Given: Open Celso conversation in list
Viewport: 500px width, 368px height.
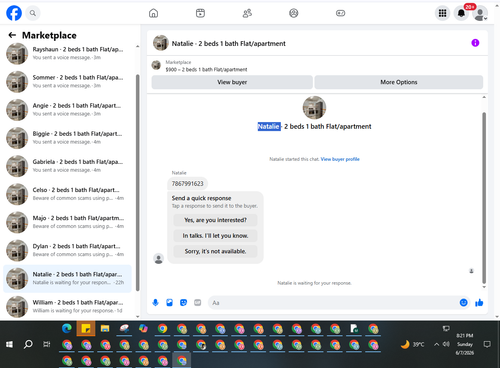Looking at the screenshot, I should (x=67, y=194).
